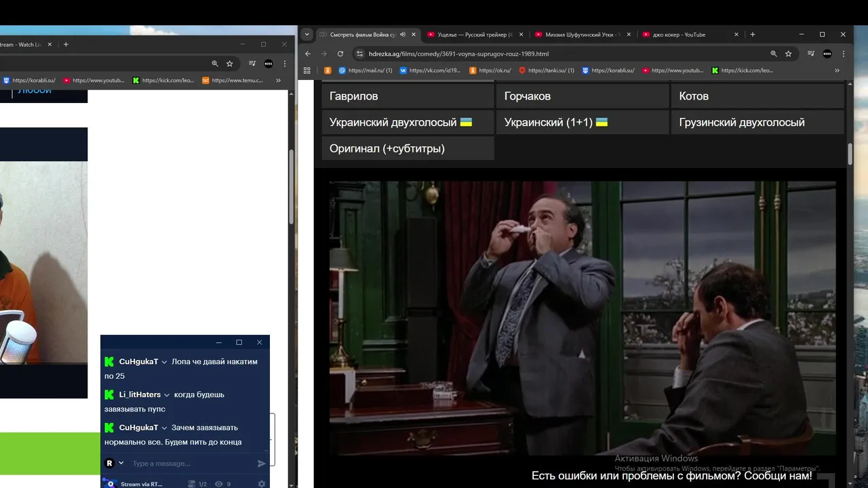Open new tab in hdrezka window

[x=753, y=35]
